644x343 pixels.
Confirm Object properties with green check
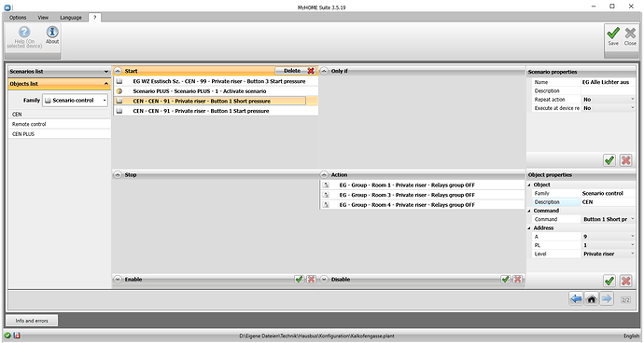tap(609, 281)
